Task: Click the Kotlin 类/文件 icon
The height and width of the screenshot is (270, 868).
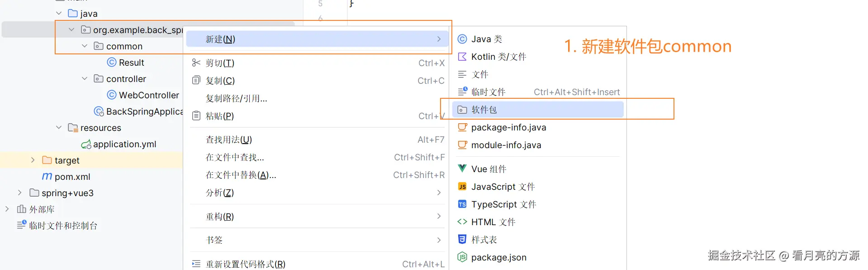Action: click(462, 57)
